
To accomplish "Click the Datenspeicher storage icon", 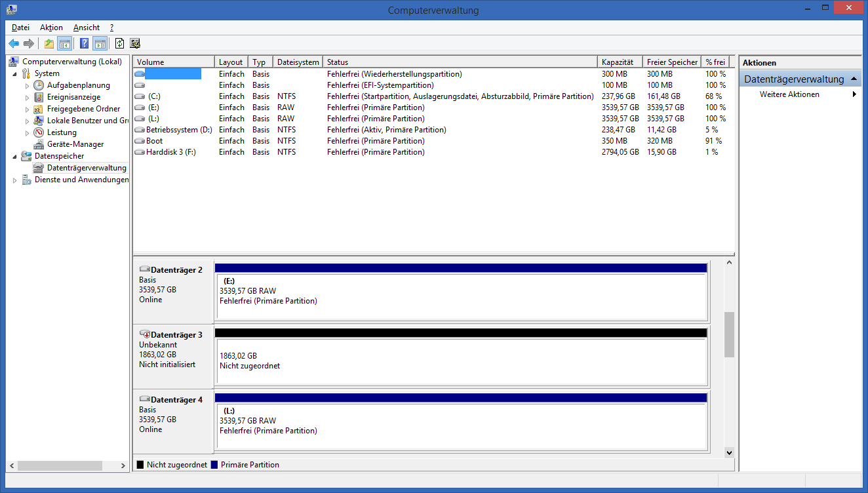I will click(26, 156).
